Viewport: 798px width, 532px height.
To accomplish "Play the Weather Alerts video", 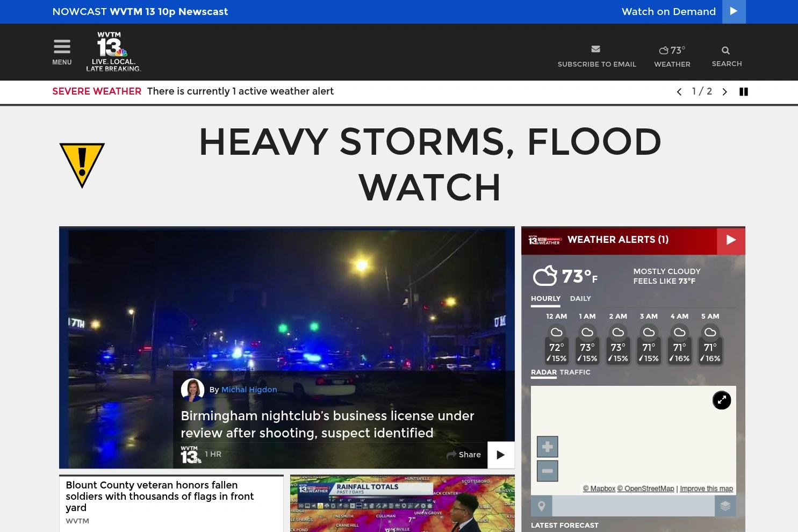I will coord(731,240).
